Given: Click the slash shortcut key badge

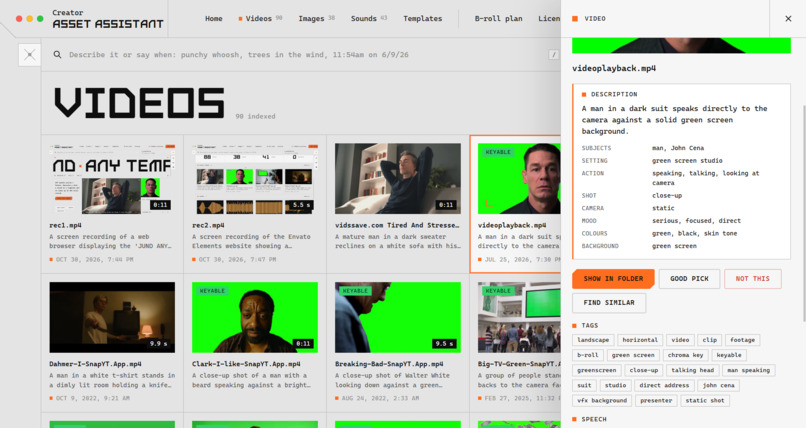Looking at the screenshot, I should tap(554, 54).
